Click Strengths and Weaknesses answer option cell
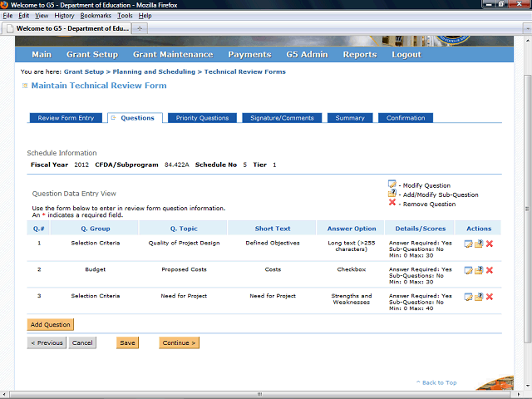The height and width of the screenshot is (399, 532). pos(352,299)
